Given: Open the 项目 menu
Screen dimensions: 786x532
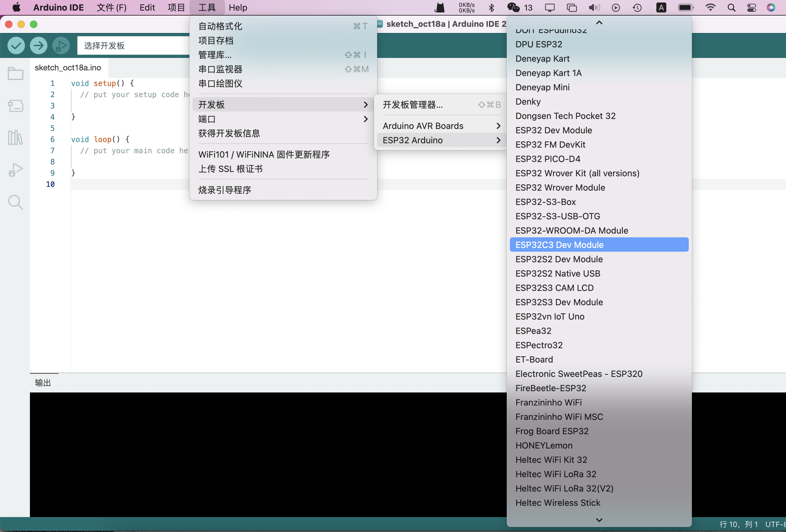Looking at the screenshot, I should pyautogui.click(x=176, y=7).
